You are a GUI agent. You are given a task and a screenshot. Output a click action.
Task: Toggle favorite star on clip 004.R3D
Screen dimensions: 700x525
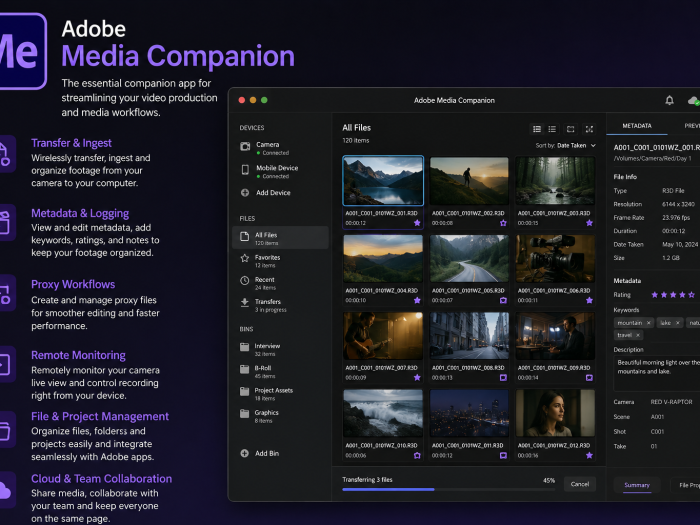point(417,300)
